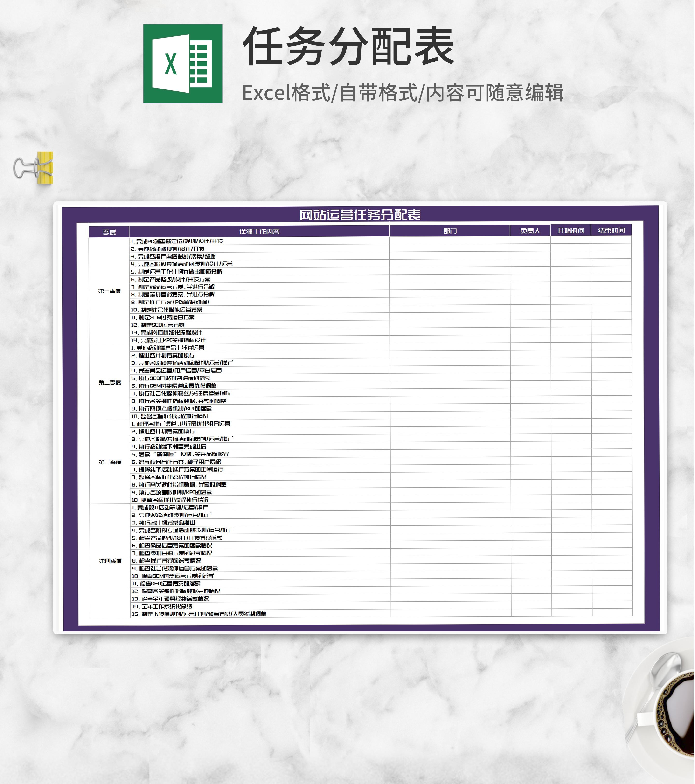695x784 pixels.
Task: Click the green Excel logo icon
Action: click(x=183, y=64)
